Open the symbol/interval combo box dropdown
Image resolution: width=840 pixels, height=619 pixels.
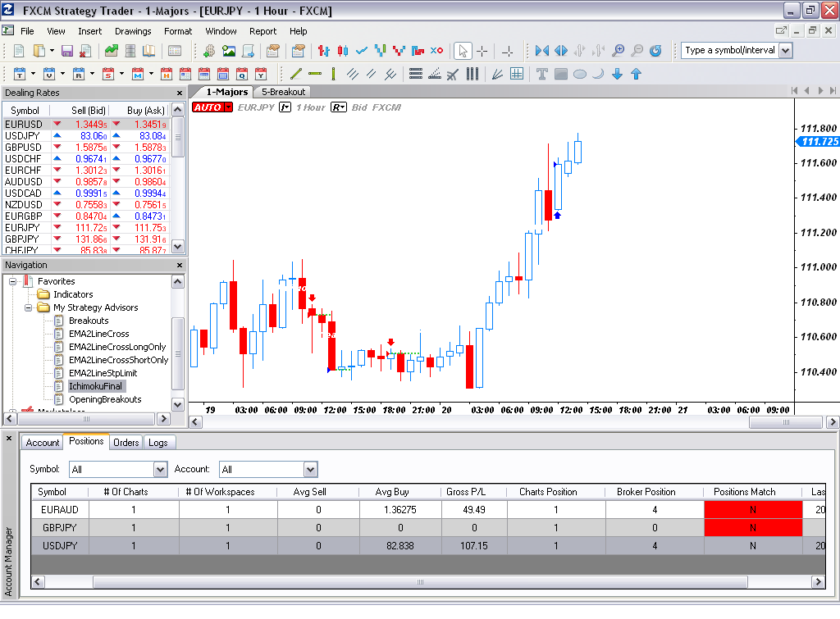[x=785, y=50]
